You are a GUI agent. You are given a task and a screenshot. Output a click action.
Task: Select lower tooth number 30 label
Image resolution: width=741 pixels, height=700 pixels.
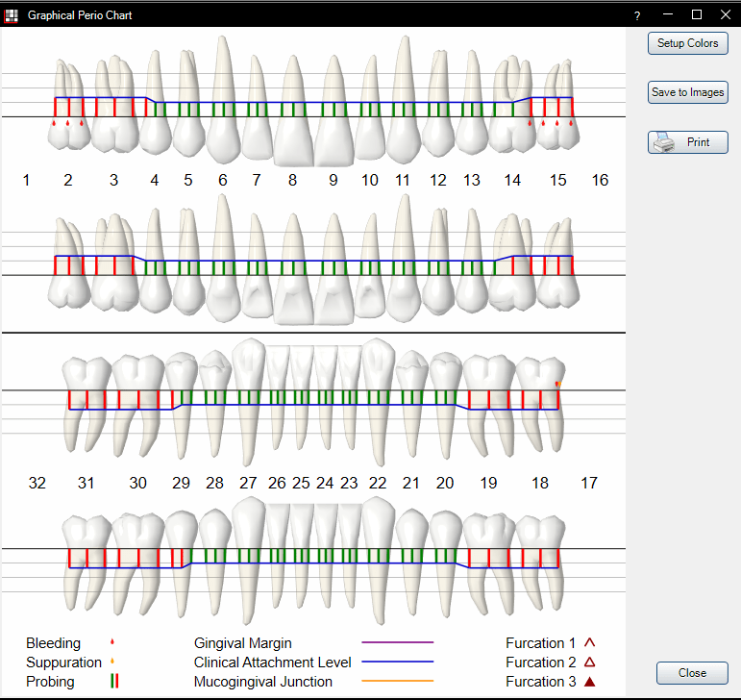point(138,483)
